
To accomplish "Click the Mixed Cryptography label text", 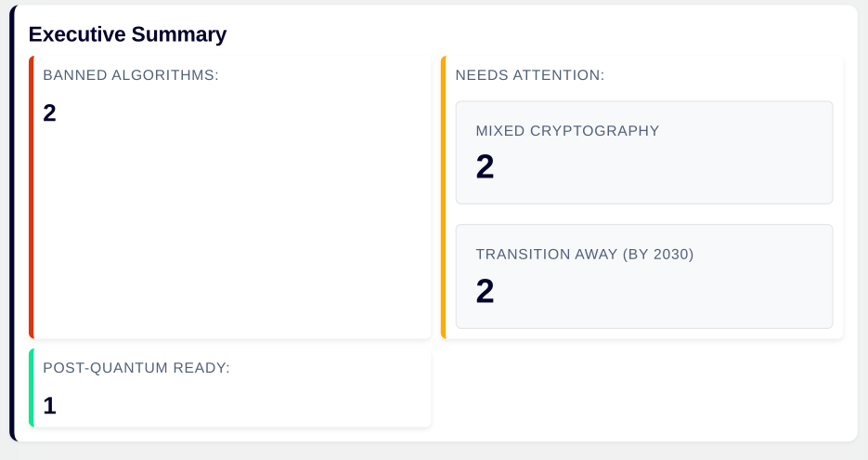I will tap(567, 131).
